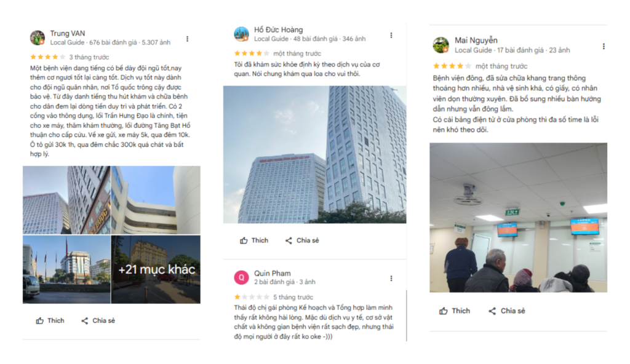Screen dimensions: 630x364
Task: Open the '+21 mục khác' photo tile
Action: click(x=156, y=269)
